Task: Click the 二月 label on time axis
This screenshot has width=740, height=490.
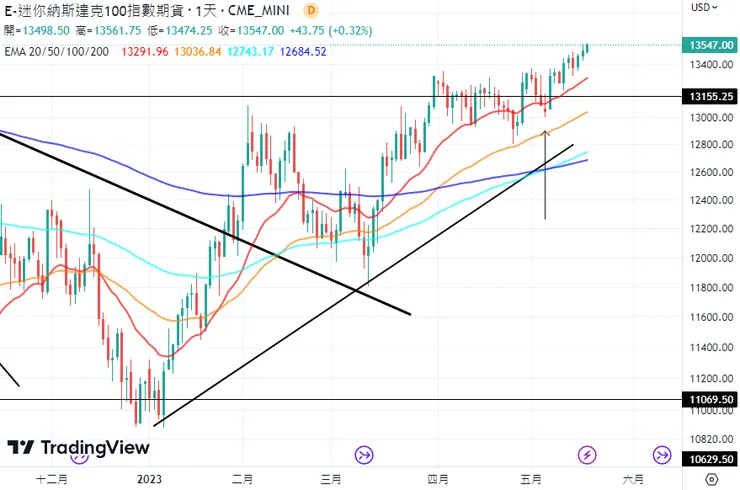Action: coord(242,480)
